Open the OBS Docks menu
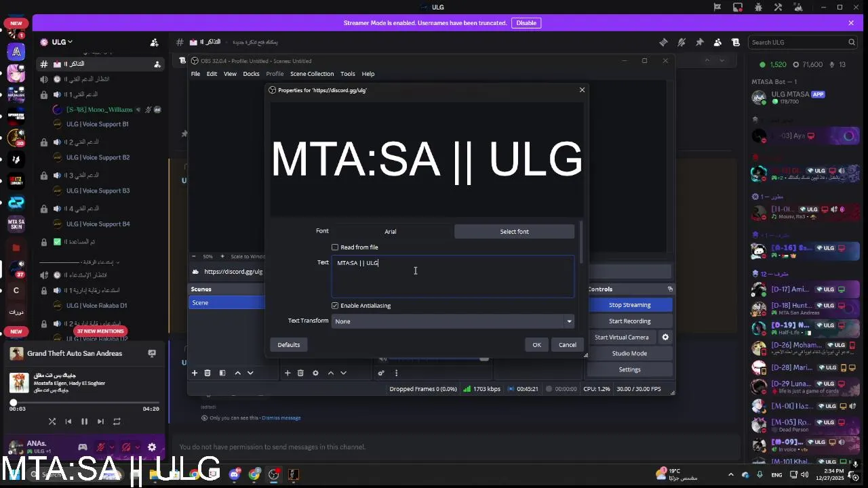Image resolution: width=868 pixels, height=488 pixels. point(251,74)
